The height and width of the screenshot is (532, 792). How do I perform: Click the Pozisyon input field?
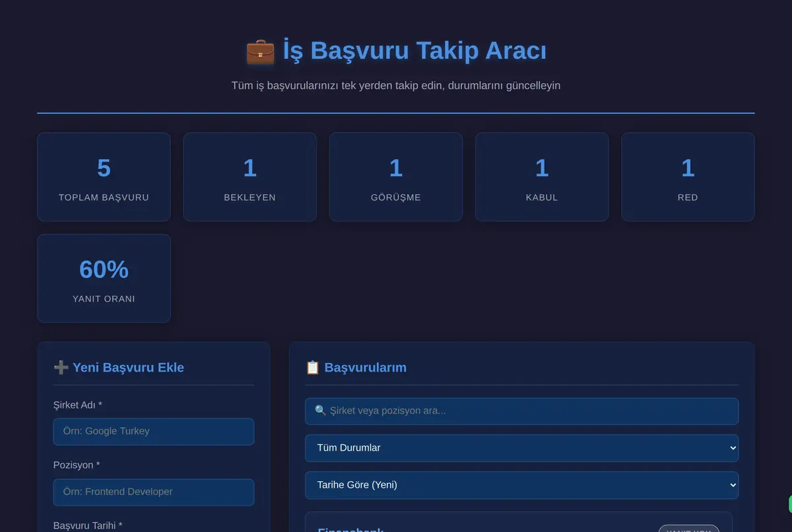pos(154,492)
